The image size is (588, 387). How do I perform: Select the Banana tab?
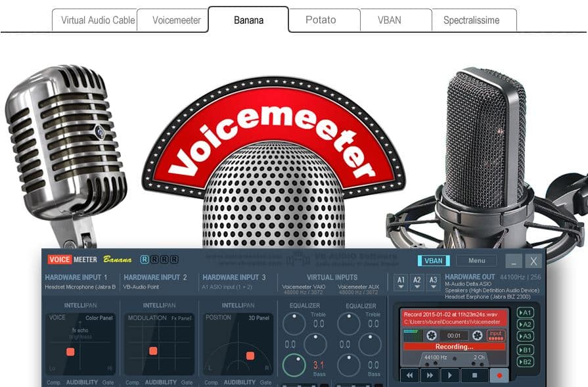click(248, 20)
